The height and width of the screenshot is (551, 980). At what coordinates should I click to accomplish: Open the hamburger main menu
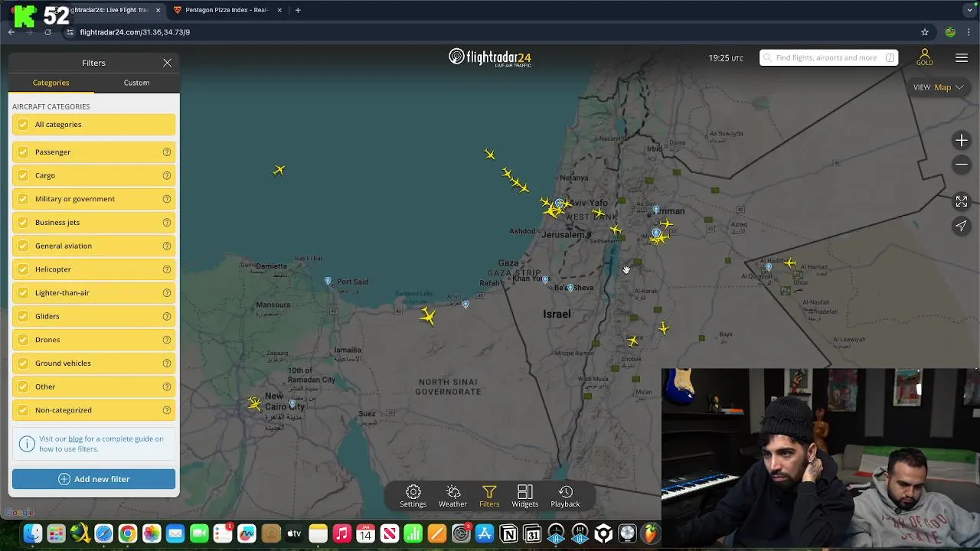tap(962, 58)
